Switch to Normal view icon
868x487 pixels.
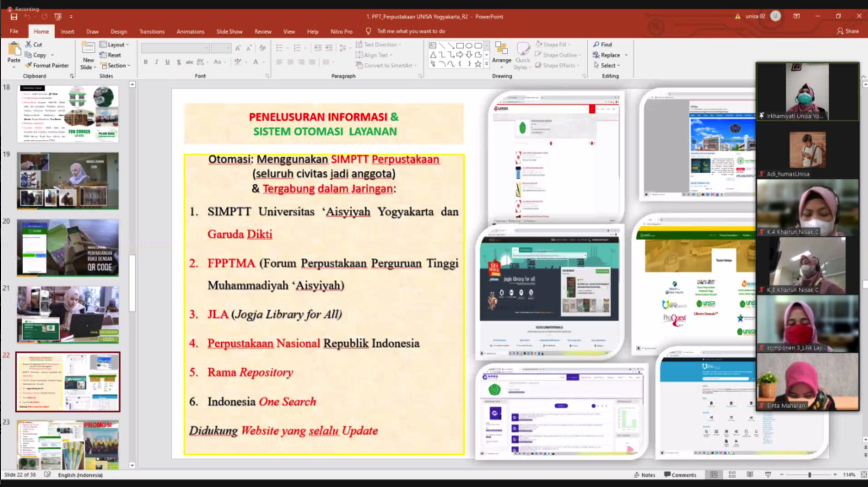(714, 475)
